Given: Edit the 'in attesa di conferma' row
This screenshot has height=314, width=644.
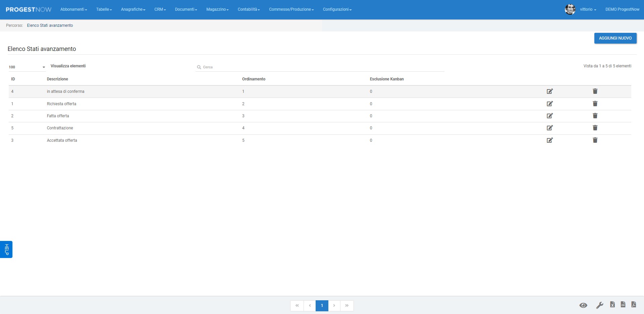Looking at the screenshot, I should (x=549, y=91).
